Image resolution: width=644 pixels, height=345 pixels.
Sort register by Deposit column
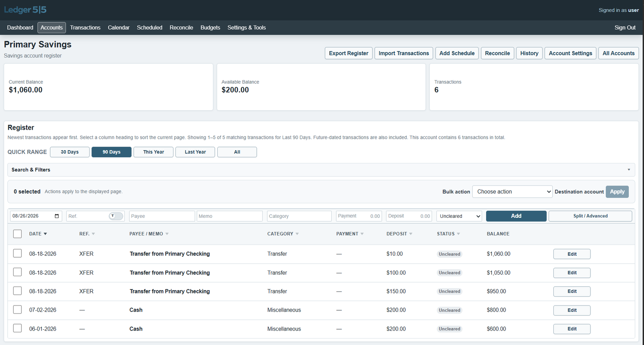tap(399, 234)
